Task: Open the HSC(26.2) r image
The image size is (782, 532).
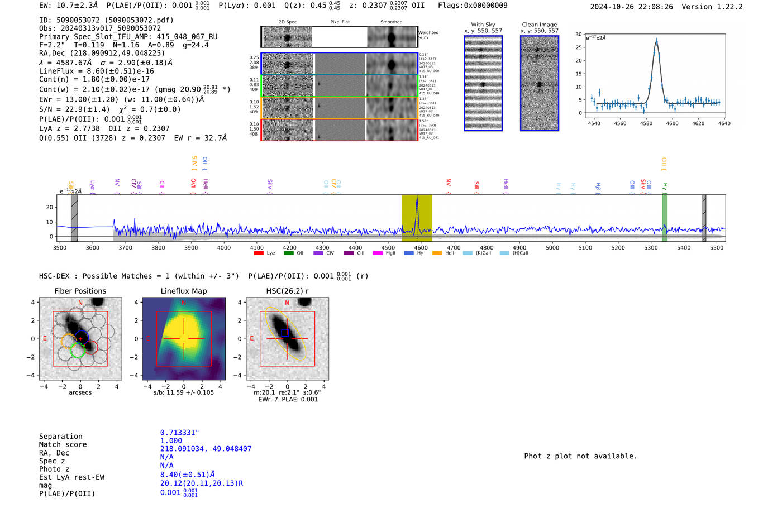Action: point(287,339)
